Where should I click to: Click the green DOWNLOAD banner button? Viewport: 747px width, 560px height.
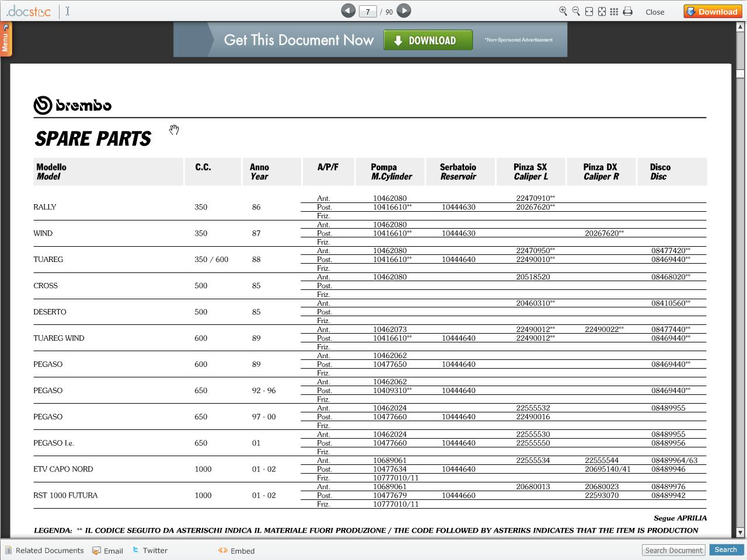click(428, 40)
